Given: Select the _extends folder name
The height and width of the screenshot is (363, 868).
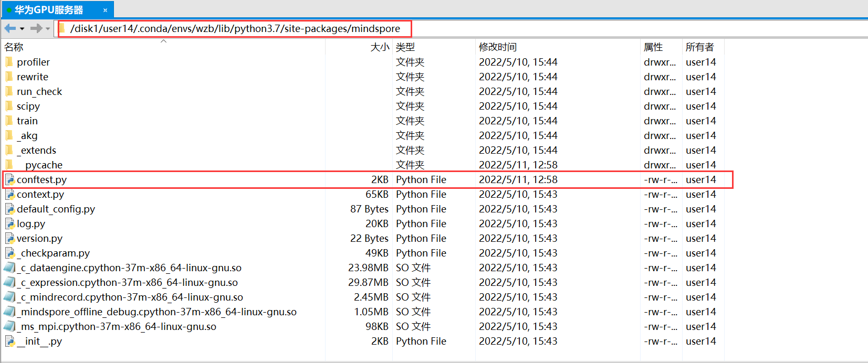Looking at the screenshot, I should click(x=37, y=150).
